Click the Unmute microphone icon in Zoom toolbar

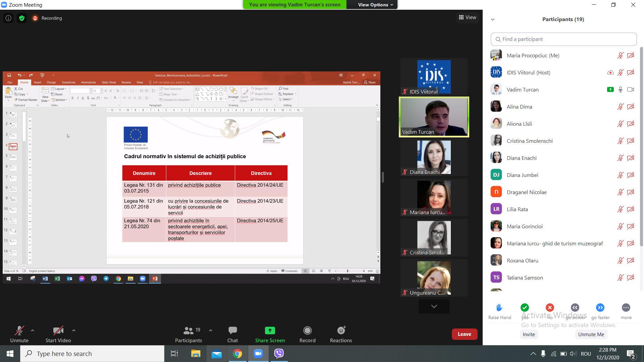tap(19, 331)
